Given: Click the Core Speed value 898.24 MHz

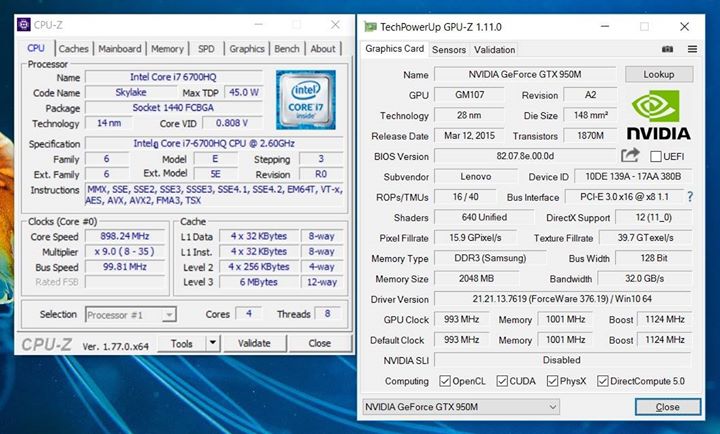Looking at the screenshot, I should (x=125, y=237).
